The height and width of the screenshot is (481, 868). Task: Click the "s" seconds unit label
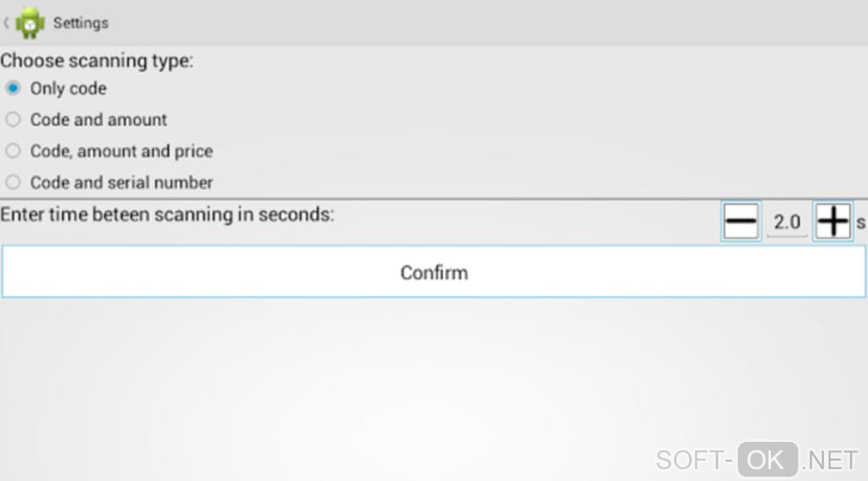click(861, 223)
